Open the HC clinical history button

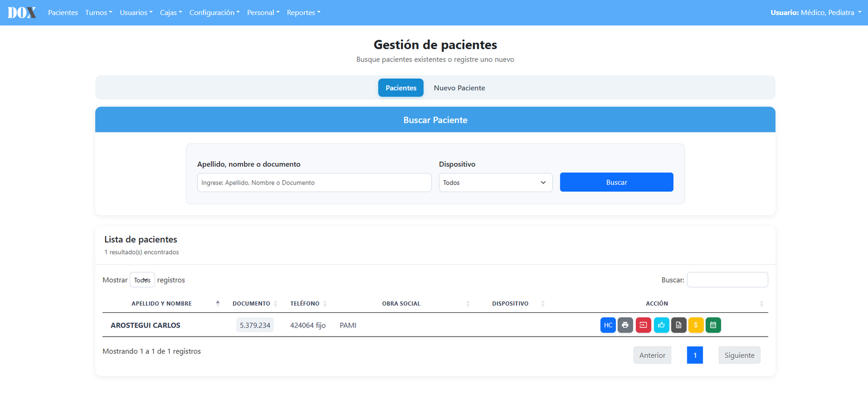pos(608,325)
